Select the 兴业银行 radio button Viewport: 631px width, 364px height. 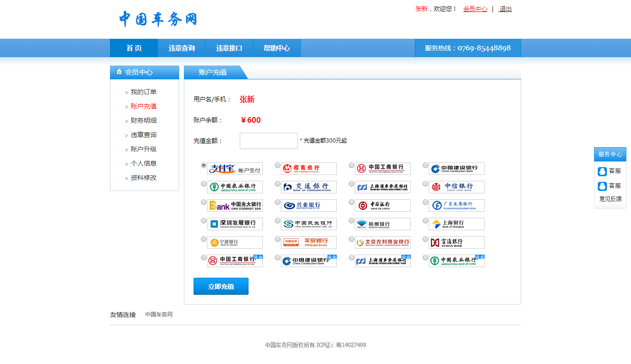278,202
